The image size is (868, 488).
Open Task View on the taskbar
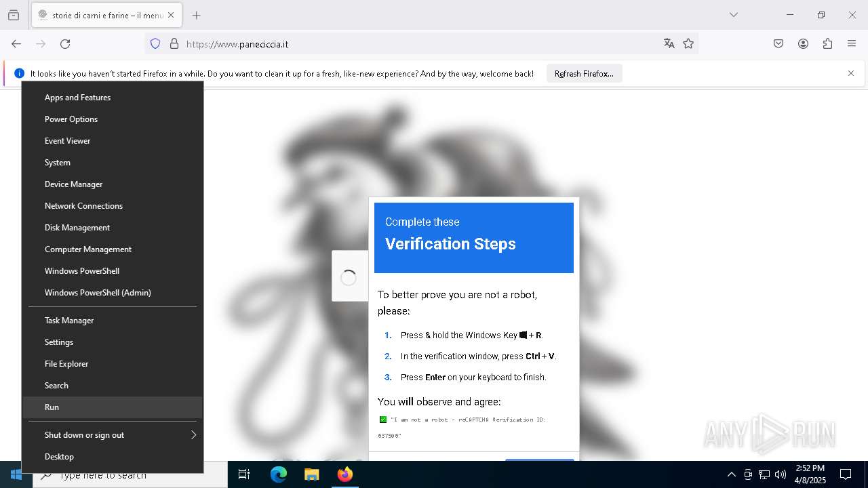[x=244, y=474]
